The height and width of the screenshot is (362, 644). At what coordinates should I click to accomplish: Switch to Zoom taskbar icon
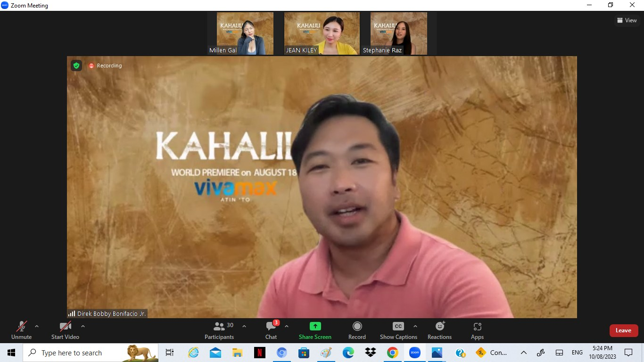414,353
